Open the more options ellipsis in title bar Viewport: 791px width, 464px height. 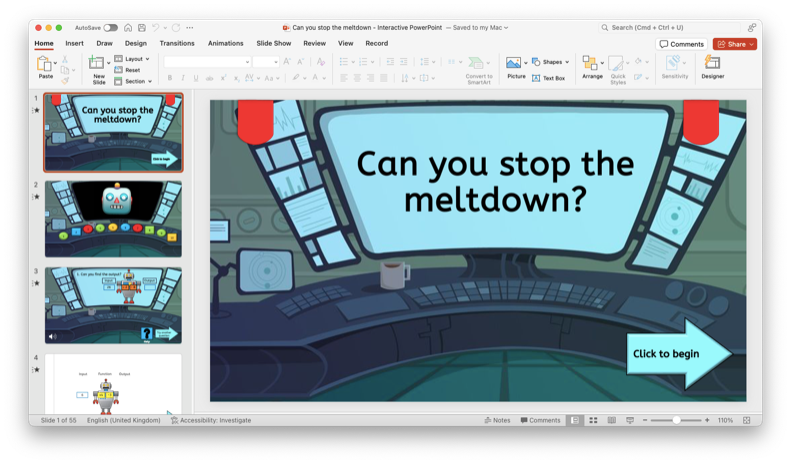[x=190, y=28]
